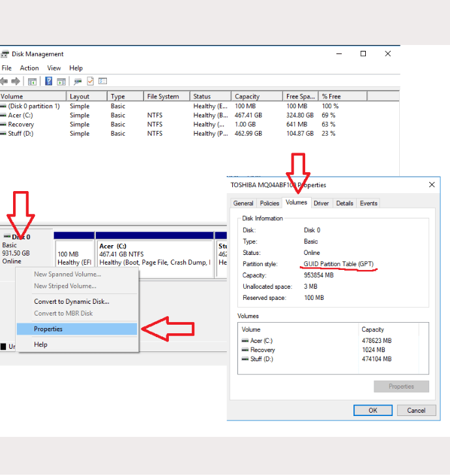Click the Recovery drive icon in Properties dialog
450x476 pixels.
coord(245,350)
